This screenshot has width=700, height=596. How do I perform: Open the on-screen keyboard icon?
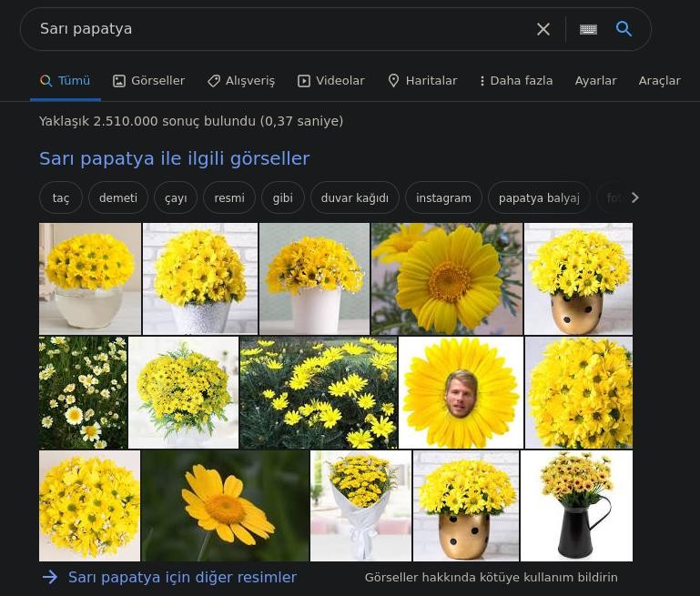(x=588, y=29)
